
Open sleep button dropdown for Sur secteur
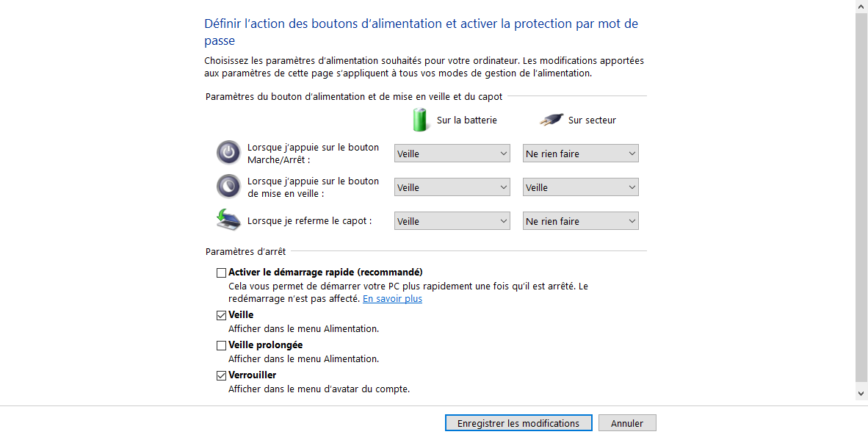coord(581,187)
